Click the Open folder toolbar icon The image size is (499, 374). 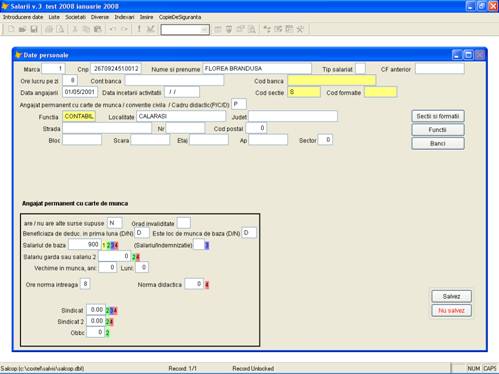(x=22, y=29)
